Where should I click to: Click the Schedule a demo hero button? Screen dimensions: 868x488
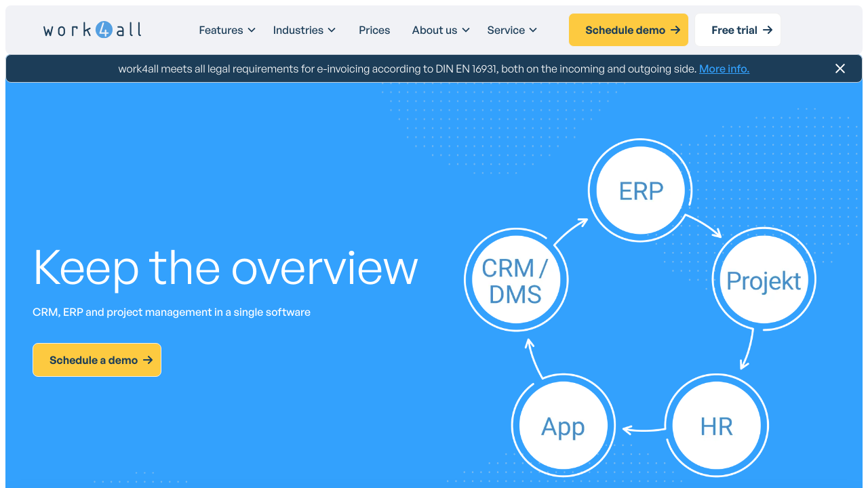click(x=97, y=360)
